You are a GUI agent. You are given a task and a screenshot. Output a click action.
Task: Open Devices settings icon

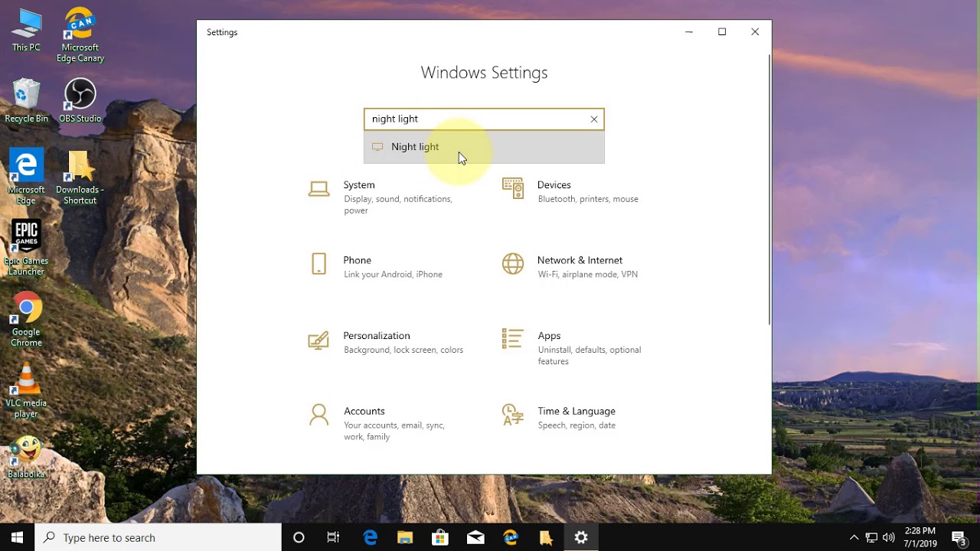[x=513, y=188]
